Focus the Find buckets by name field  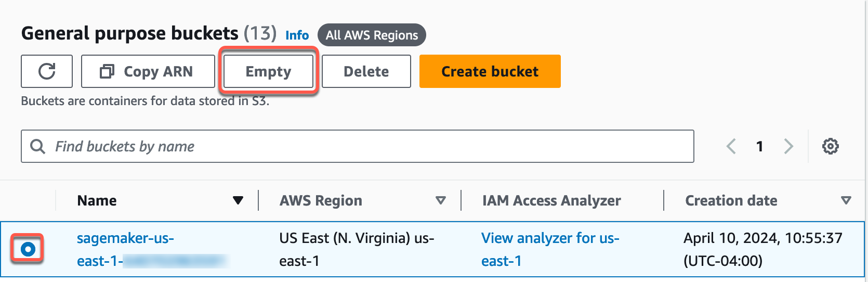pyautogui.click(x=364, y=146)
